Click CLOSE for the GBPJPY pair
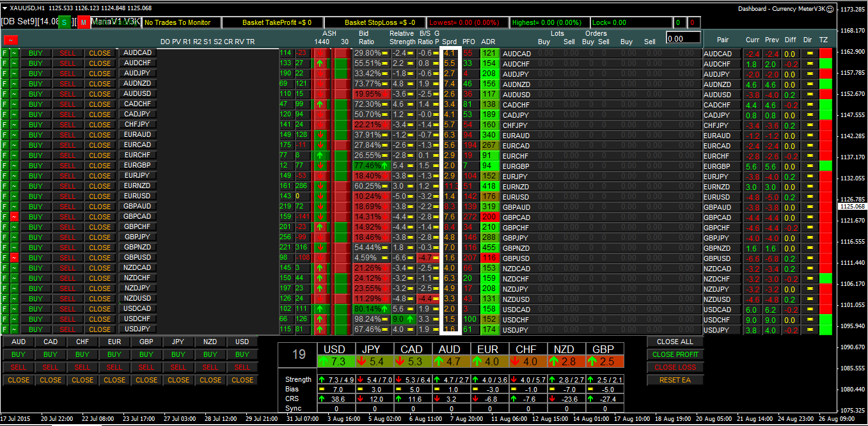Viewport: 868px width, 426px height. coord(100,237)
